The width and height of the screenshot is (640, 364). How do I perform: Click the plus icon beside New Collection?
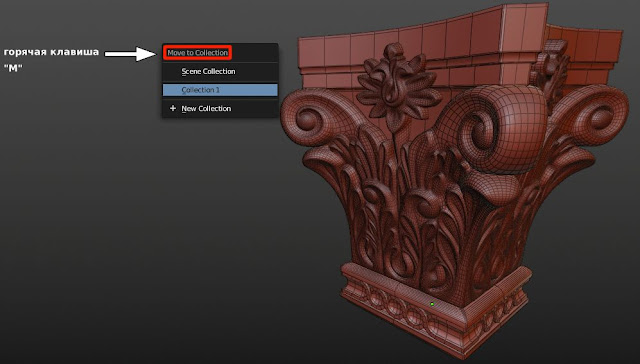point(173,109)
